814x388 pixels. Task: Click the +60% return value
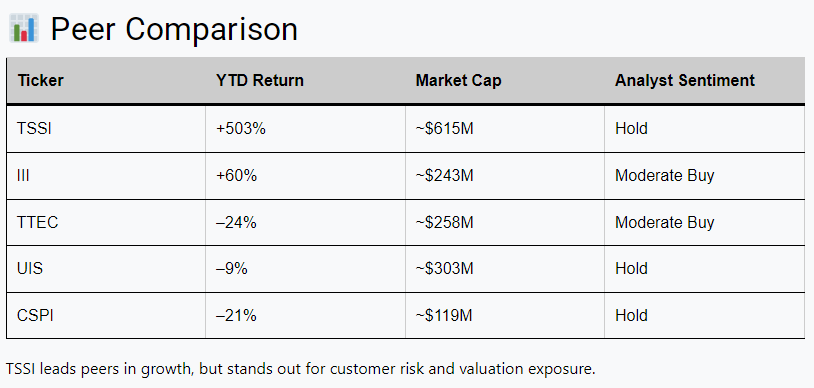(x=236, y=176)
